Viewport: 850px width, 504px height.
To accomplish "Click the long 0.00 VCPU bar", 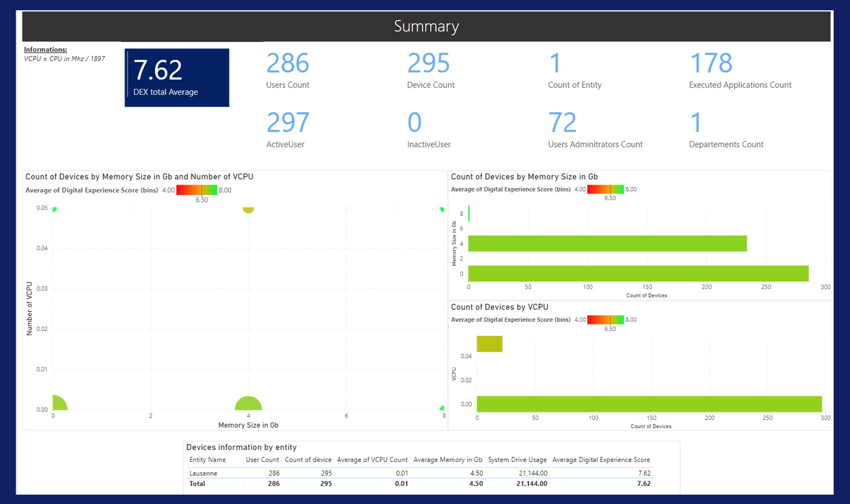I will click(649, 404).
